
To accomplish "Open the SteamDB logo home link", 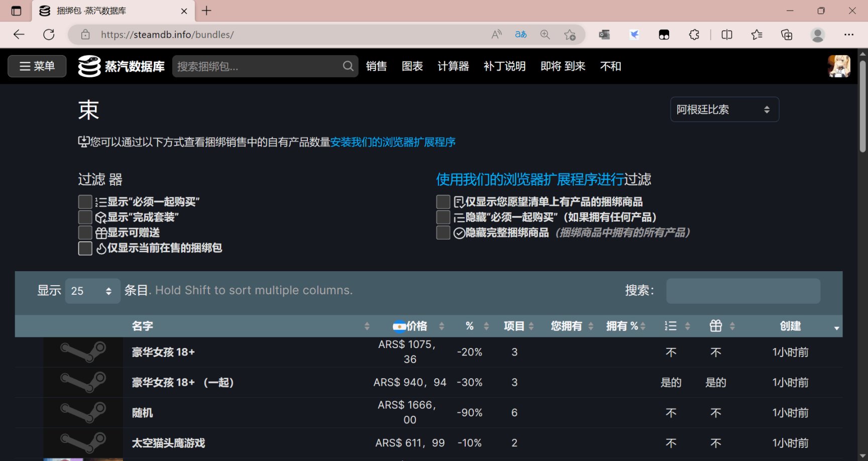I will tap(122, 66).
